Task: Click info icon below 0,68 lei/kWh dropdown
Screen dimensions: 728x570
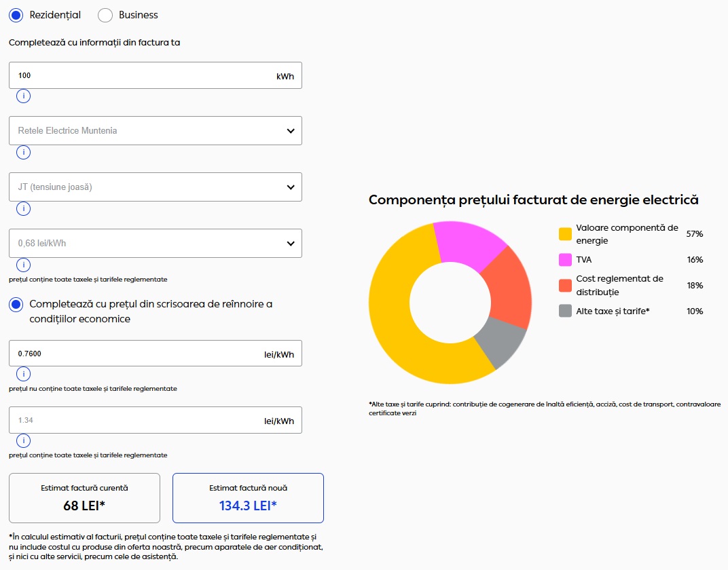Action: tap(24, 265)
